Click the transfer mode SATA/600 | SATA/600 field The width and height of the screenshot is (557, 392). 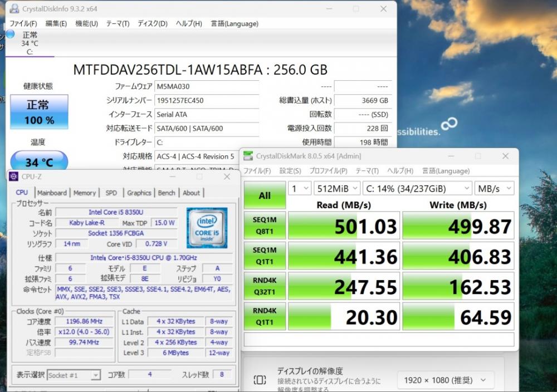(207, 129)
